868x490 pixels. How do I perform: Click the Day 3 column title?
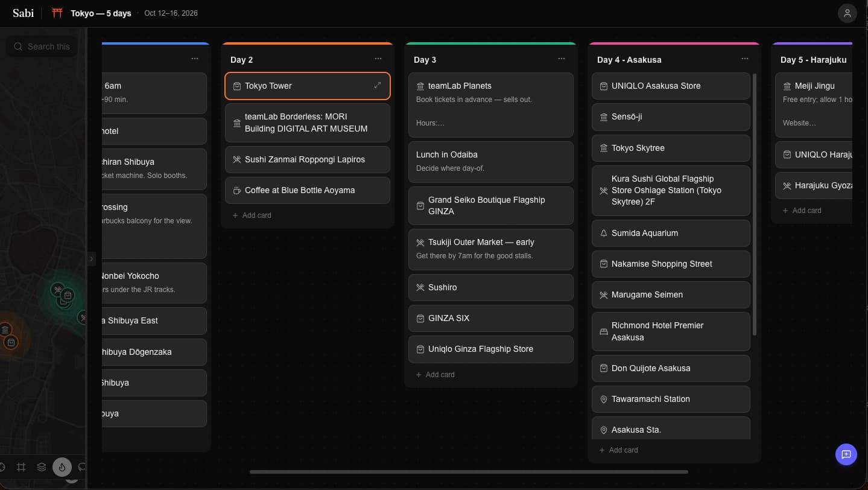point(425,60)
